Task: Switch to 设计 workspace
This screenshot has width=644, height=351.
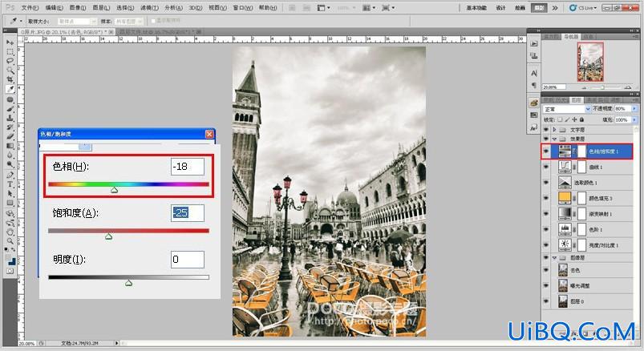Action: [500, 7]
